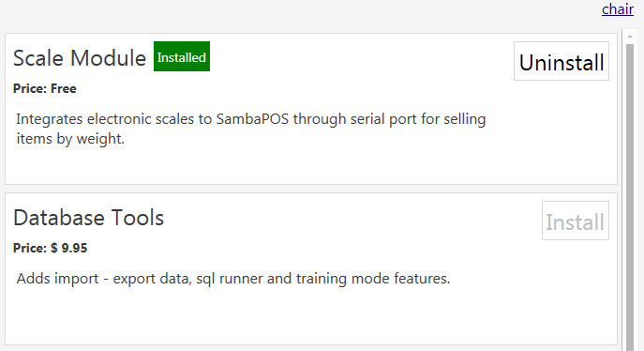This screenshot has height=351, width=644.
Task: Install the Database Tools module
Action: click(x=575, y=221)
